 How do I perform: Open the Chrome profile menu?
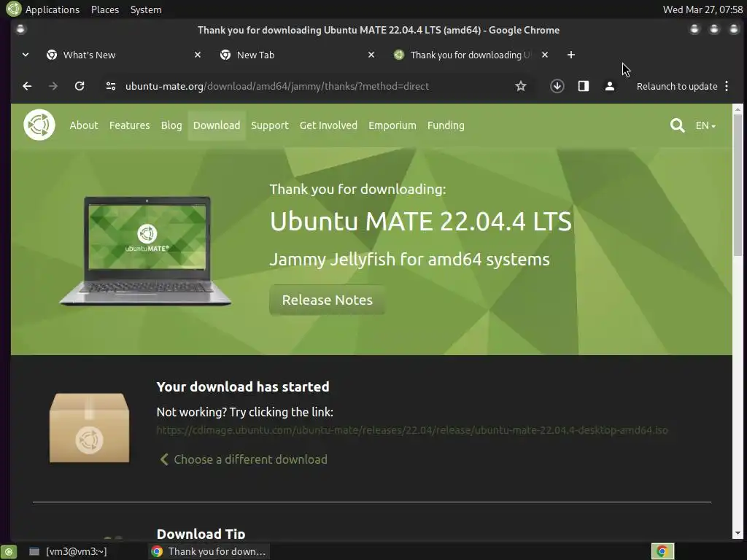pos(609,86)
